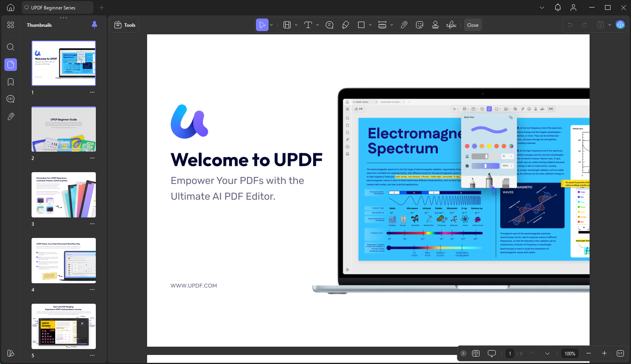Open the search panel in the sidebar
The image size is (631, 364).
11,47
